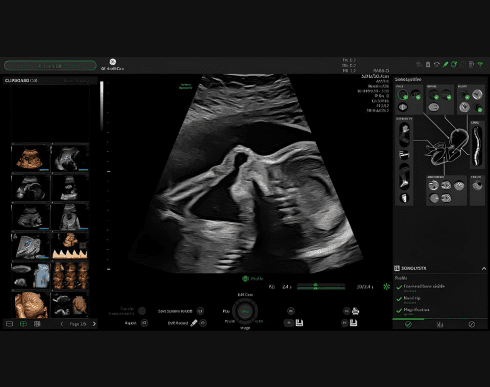Select the green two-column clipboard layout icon

[x=23, y=324]
